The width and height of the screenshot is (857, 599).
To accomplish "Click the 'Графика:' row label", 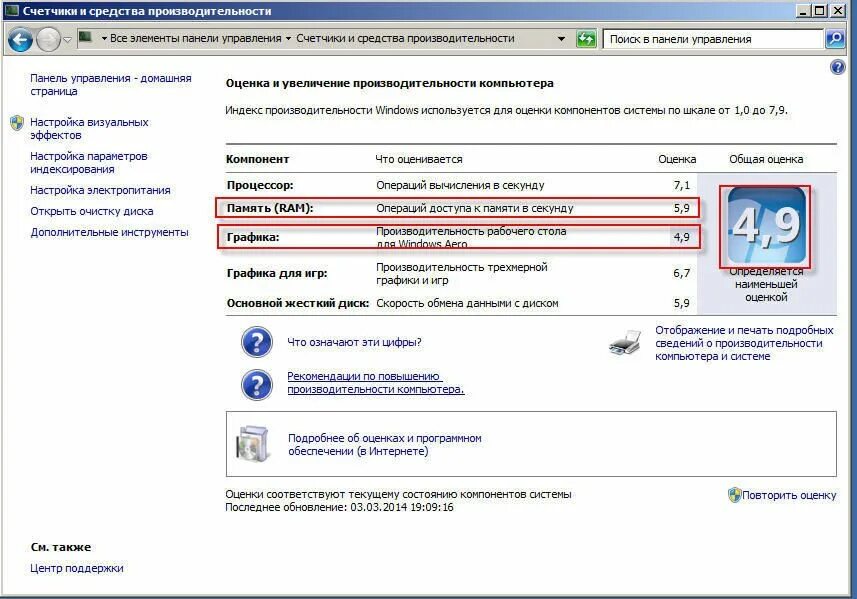I will click(253, 237).
